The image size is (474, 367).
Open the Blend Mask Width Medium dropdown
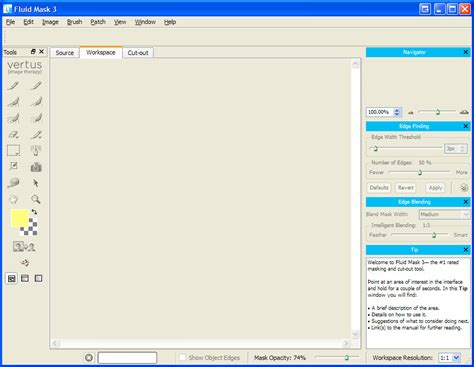tap(444, 214)
